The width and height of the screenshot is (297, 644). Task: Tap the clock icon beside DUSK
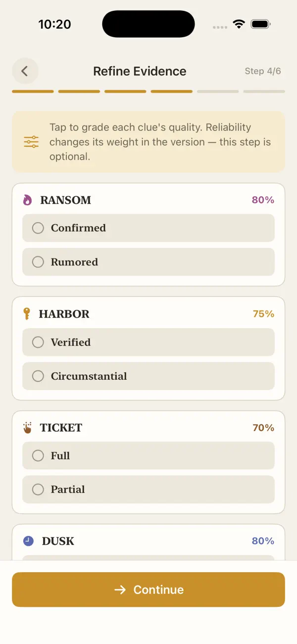[28, 541]
